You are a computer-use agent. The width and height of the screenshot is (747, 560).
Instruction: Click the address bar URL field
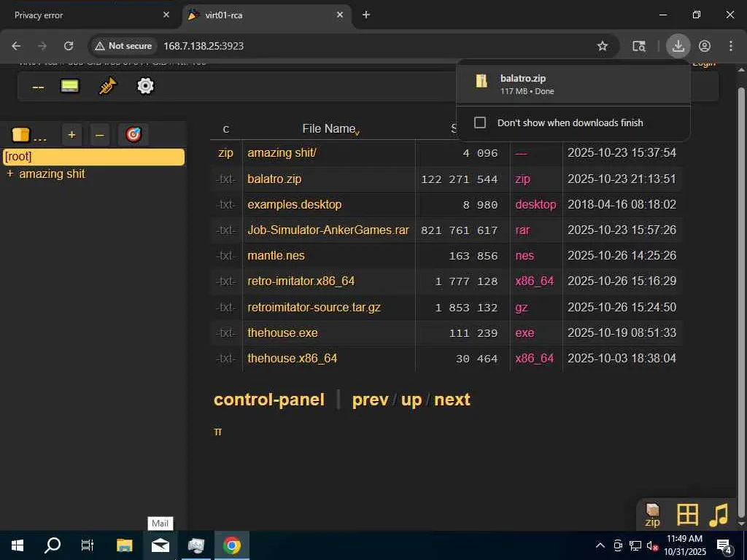click(x=371, y=46)
